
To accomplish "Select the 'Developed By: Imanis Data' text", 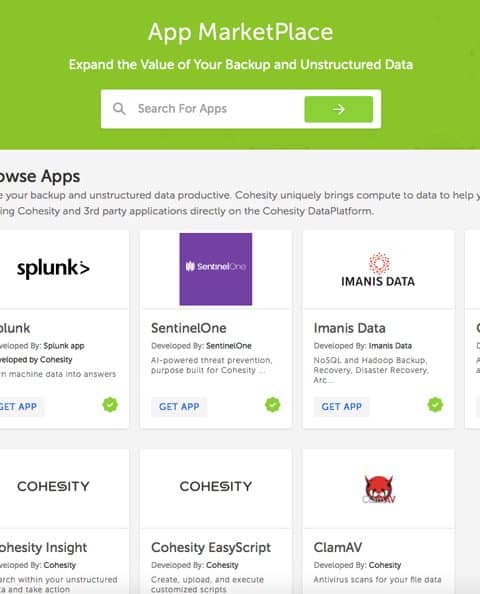I will [x=363, y=346].
